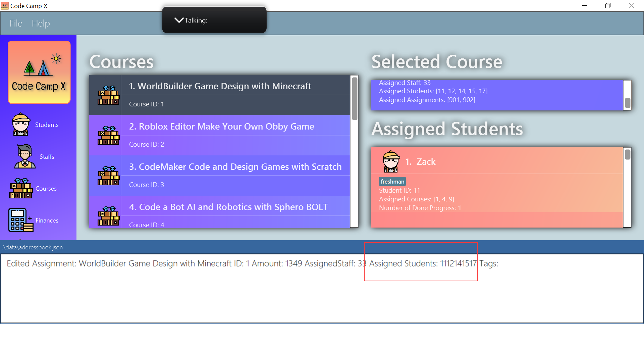Click Assigned Courses: [1, 4, 9] text
This screenshot has width=644, height=341.
pos(417,199)
